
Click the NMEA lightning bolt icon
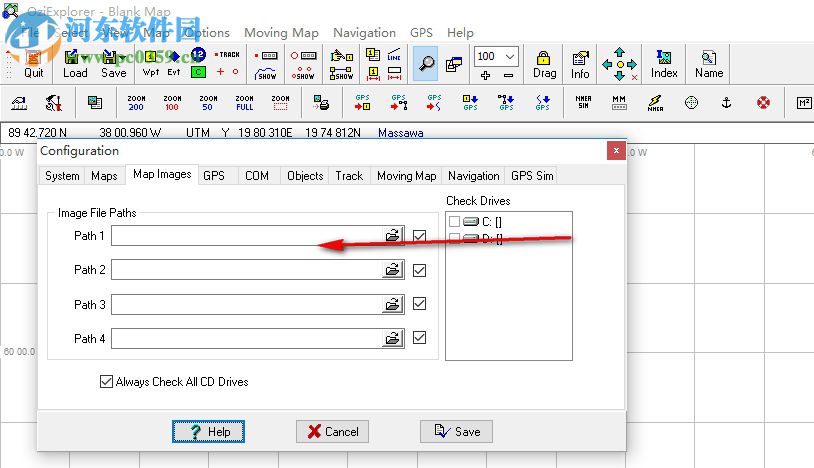pos(655,103)
